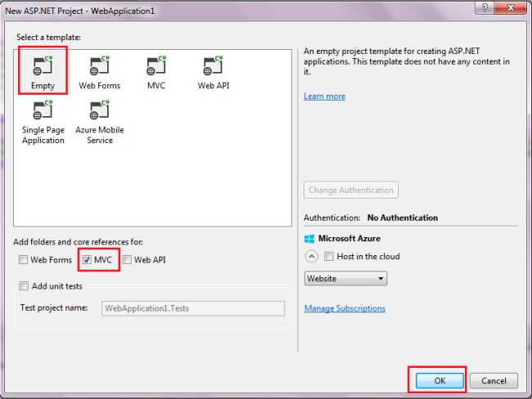Click the 'Select a template:' label
Image resolution: width=532 pixels, height=399 pixels.
tap(48, 38)
